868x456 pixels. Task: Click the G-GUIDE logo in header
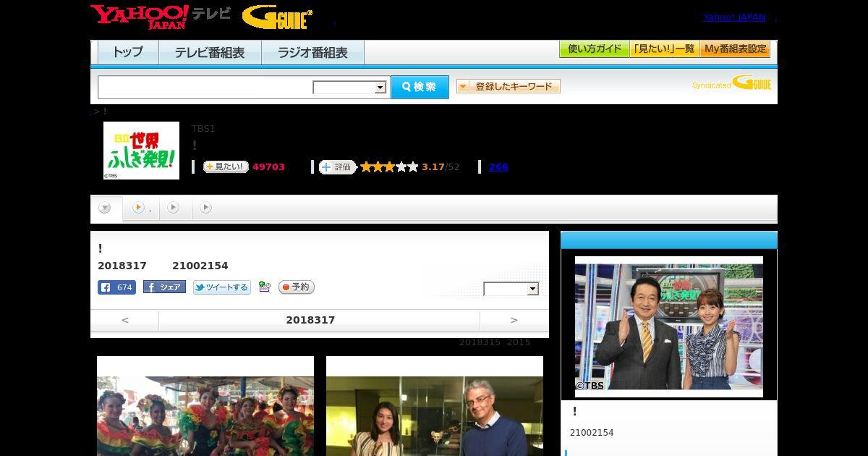click(x=277, y=17)
